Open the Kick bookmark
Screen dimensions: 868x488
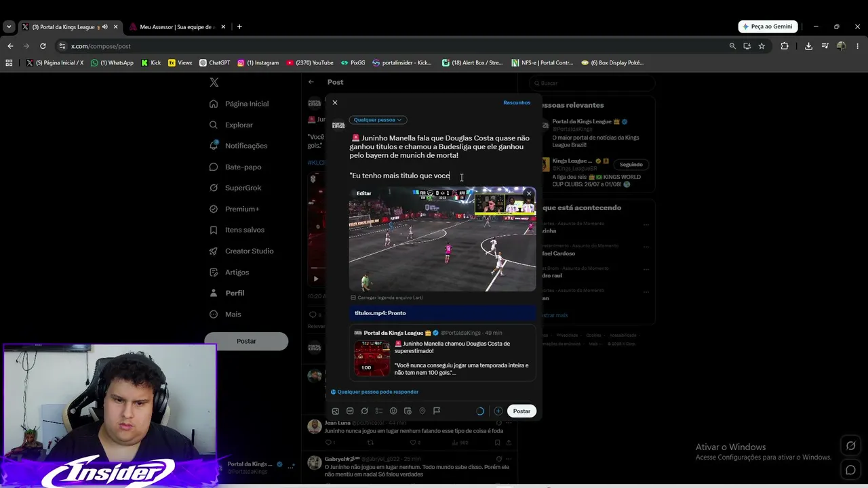tap(151, 63)
